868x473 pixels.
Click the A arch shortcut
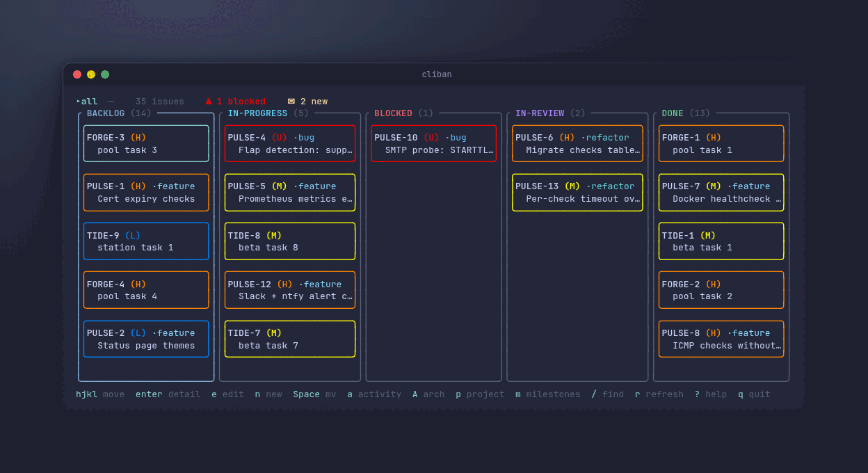[x=428, y=394]
